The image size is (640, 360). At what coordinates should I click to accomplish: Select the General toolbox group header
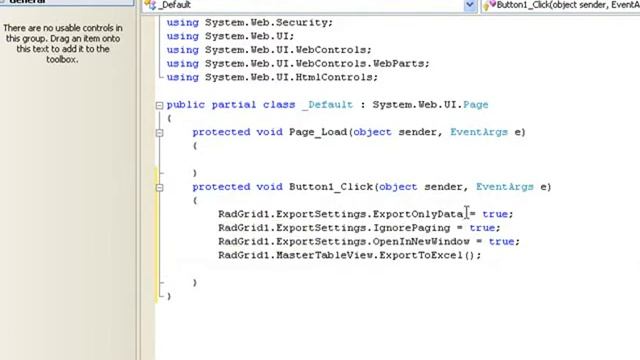(x=67, y=2)
